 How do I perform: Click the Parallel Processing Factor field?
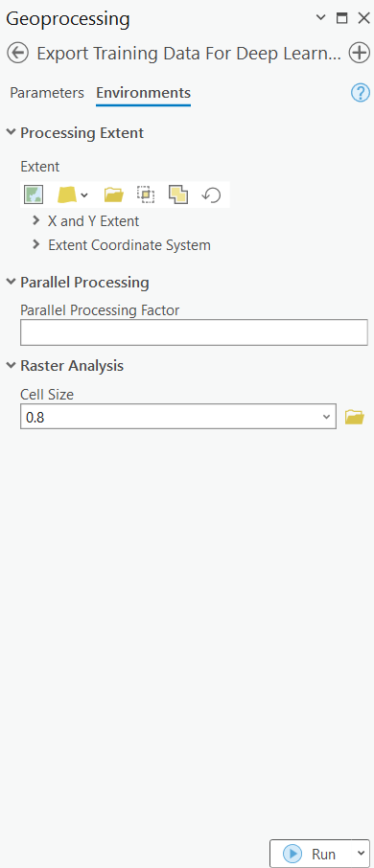click(194, 332)
